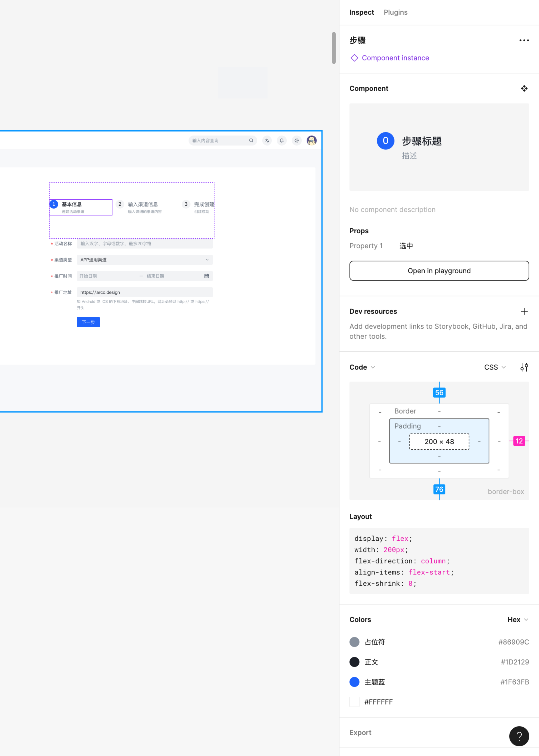Add a dev resource with plus icon
539x756 pixels.
[524, 311]
